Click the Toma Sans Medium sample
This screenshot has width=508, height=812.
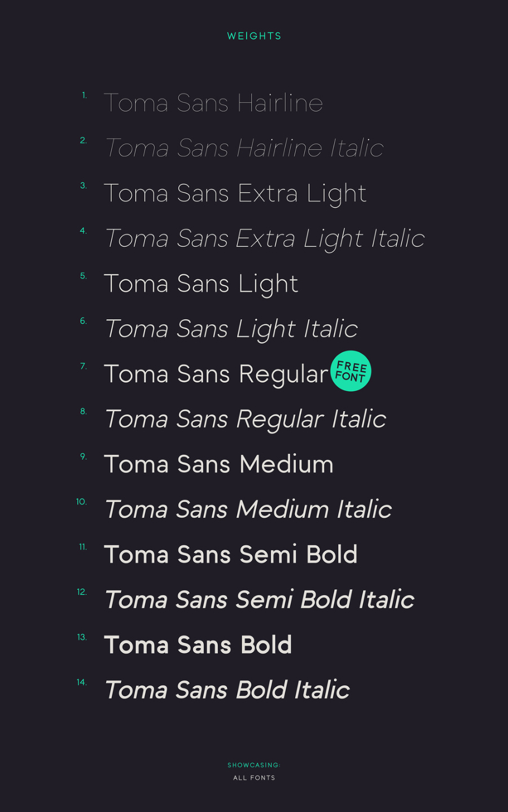pyautogui.click(x=218, y=464)
